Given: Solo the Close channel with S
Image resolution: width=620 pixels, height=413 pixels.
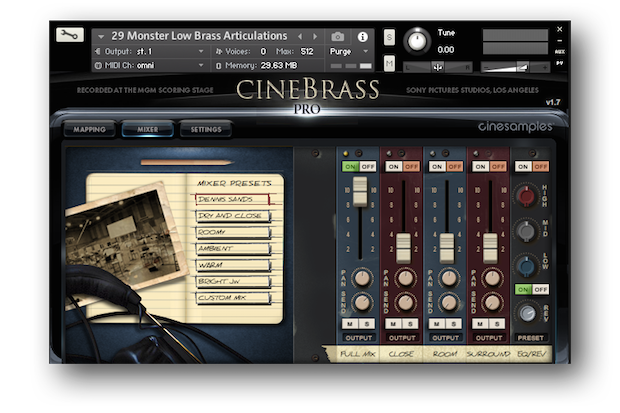Looking at the screenshot, I should 410,324.
